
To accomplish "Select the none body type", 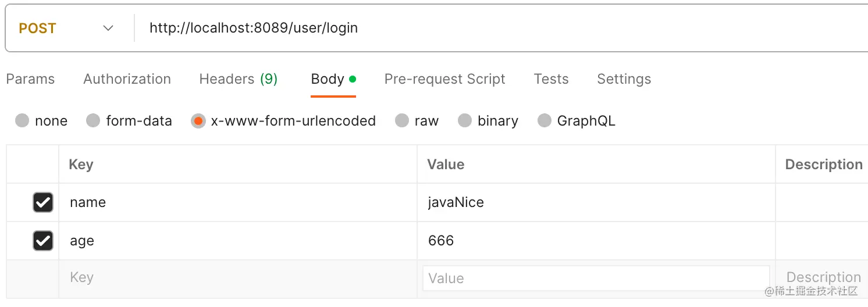I will point(23,121).
